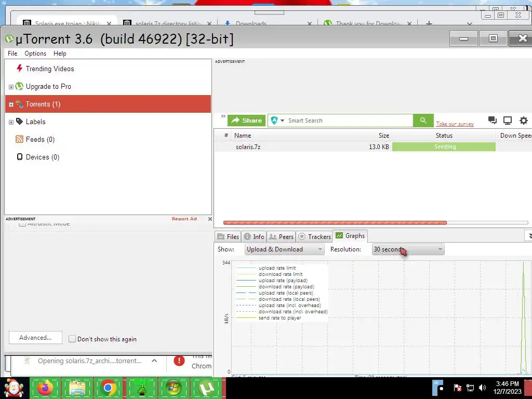Switch to the Trackers tab

coord(314,236)
